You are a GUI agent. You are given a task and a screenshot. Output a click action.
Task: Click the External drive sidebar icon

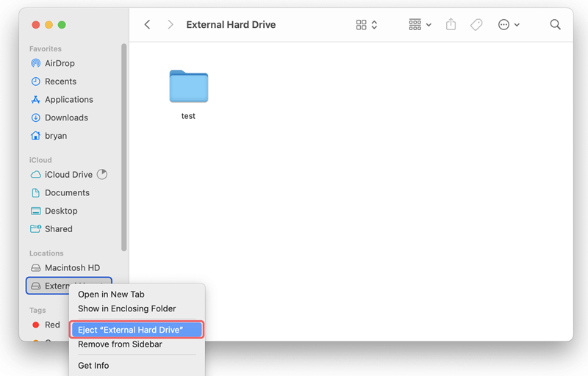click(35, 286)
